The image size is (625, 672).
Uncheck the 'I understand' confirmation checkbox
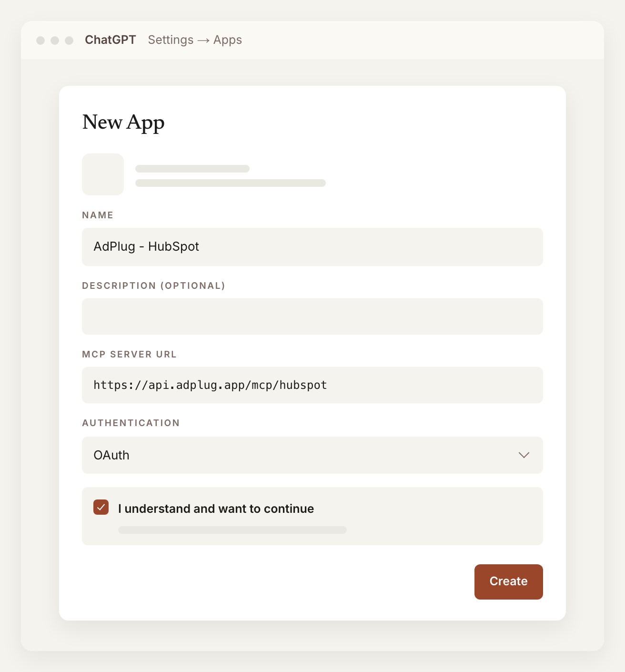pyautogui.click(x=101, y=508)
